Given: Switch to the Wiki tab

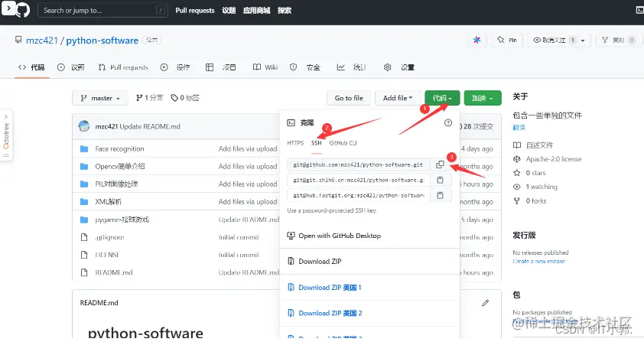Looking at the screenshot, I should [265, 67].
